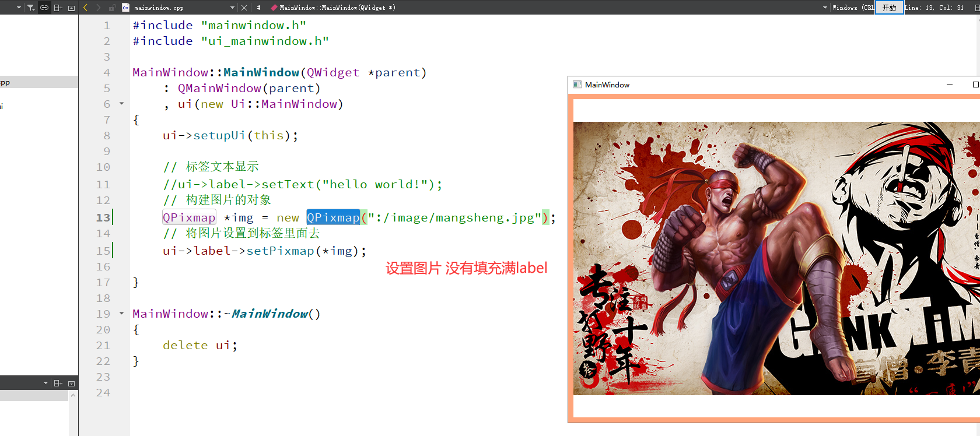Click the Line: 13, Col: 31 indicator

click(x=934, y=8)
